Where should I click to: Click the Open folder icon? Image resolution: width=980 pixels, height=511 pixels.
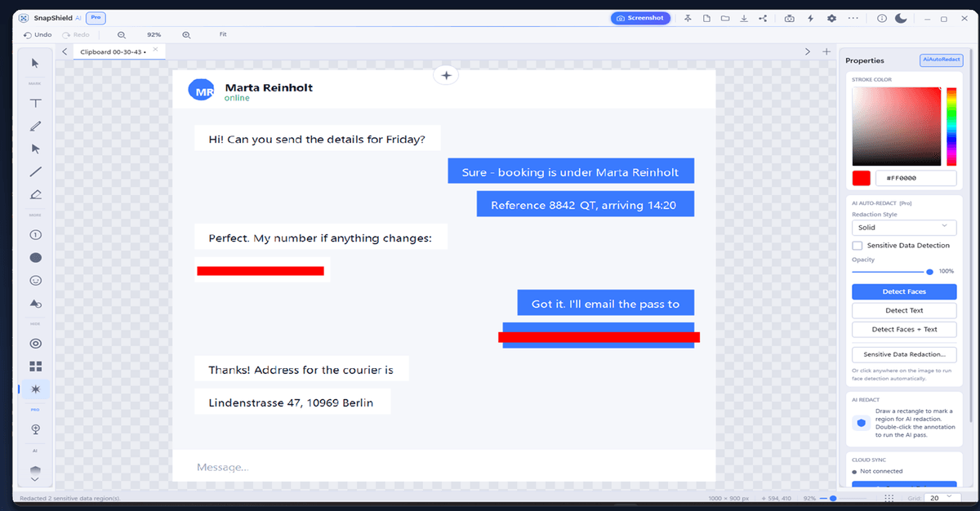pyautogui.click(x=725, y=18)
